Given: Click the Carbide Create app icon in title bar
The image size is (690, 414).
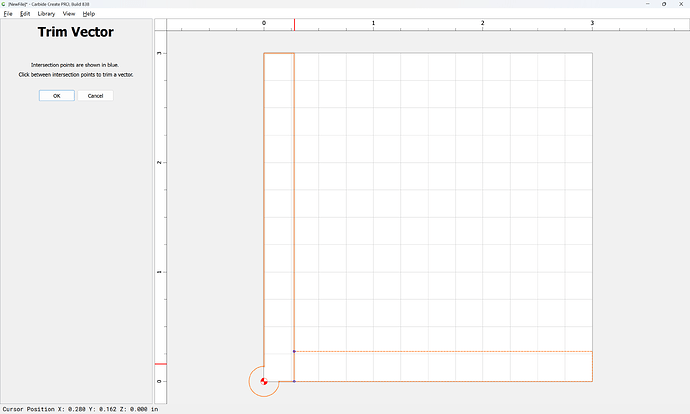Looking at the screenshot, I should click(4, 4).
